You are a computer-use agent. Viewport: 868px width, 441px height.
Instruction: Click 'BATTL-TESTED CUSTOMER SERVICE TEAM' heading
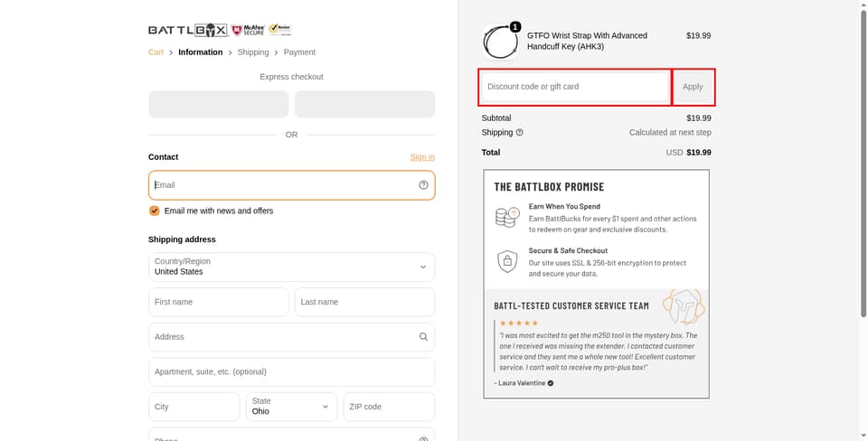[x=571, y=306]
